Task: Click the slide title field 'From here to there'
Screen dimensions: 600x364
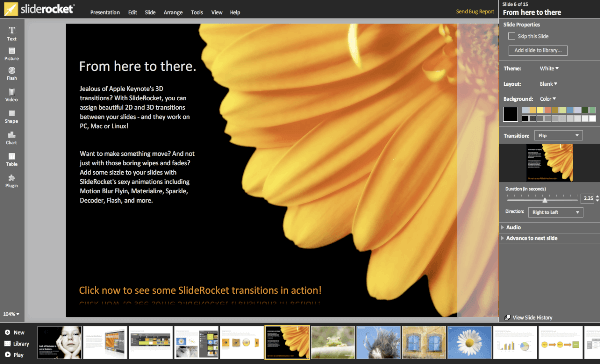Action: (x=532, y=12)
